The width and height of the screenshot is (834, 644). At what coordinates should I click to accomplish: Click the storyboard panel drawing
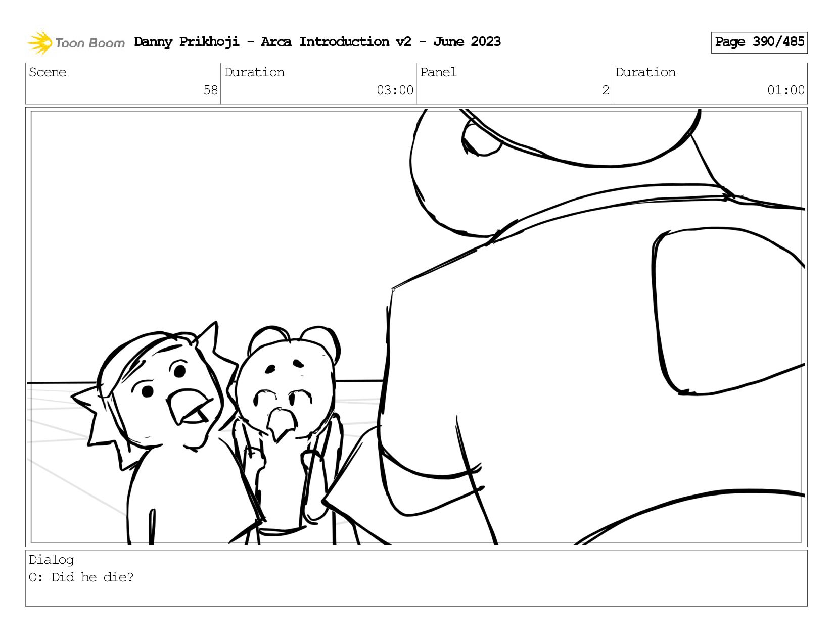click(x=416, y=327)
